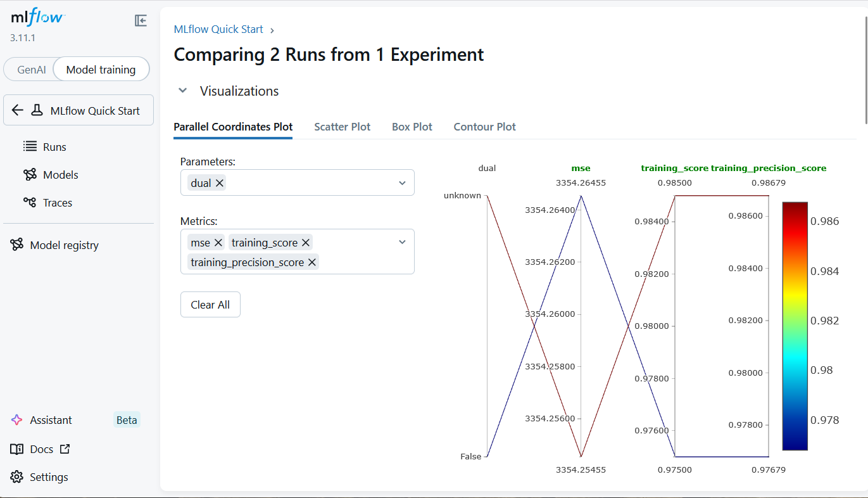Click the Models icon in sidebar

[30, 174]
